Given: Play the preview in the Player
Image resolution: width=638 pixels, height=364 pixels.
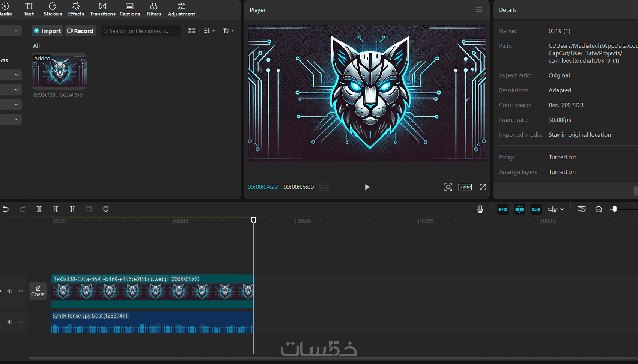Looking at the screenshot, I should [367, 187].
